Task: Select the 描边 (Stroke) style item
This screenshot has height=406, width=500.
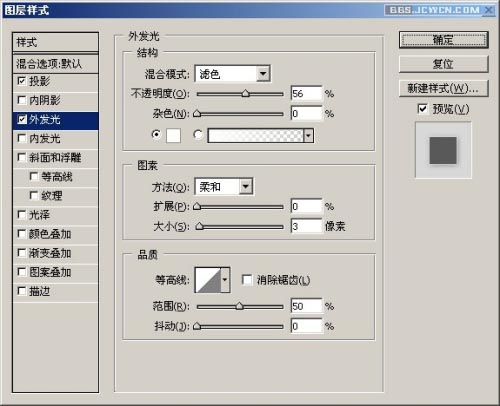Action: click(55, 292)
